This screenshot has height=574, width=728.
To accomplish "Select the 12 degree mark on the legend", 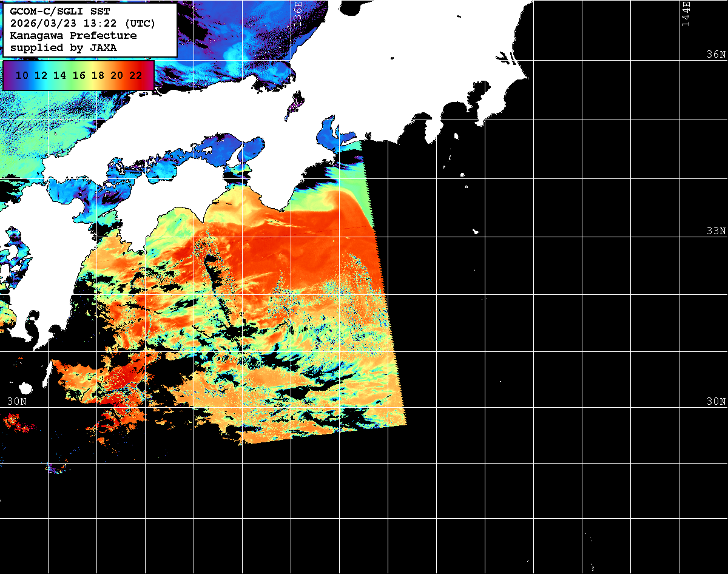I will click(41, 76).
